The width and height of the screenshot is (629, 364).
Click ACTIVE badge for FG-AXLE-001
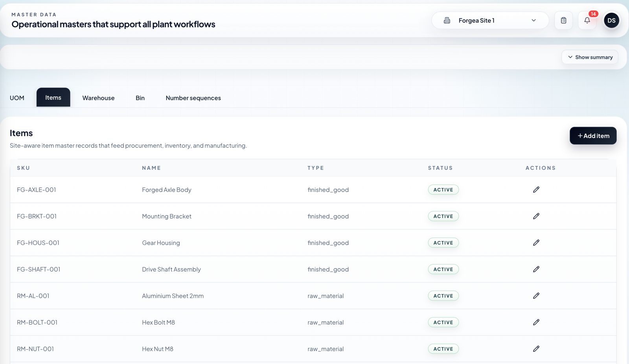(443, 189)
